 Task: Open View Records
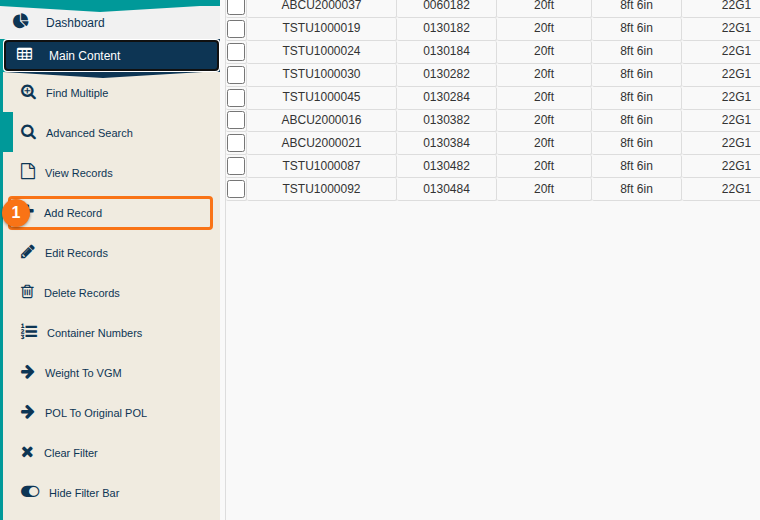click(x=111, y=173)
